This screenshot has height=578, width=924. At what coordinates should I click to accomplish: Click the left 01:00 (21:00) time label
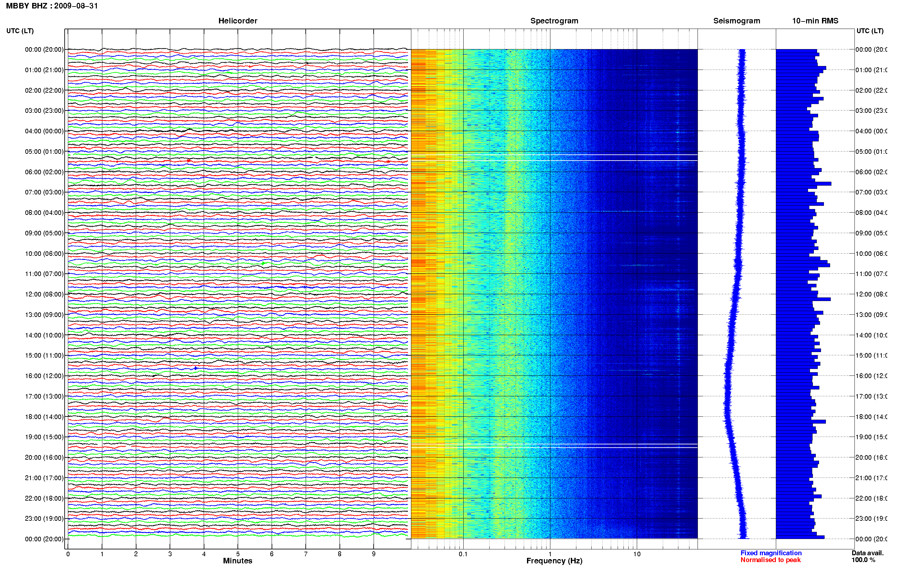pos(44,70)
